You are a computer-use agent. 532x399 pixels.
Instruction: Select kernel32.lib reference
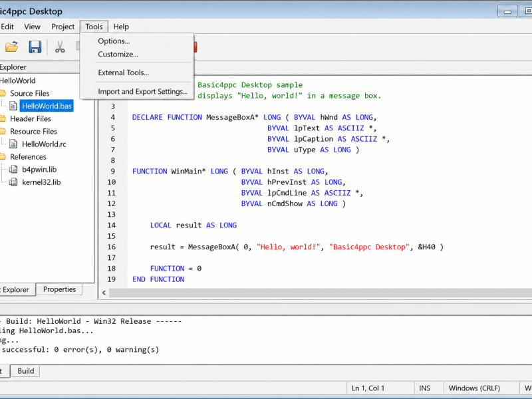coord(41,182)
